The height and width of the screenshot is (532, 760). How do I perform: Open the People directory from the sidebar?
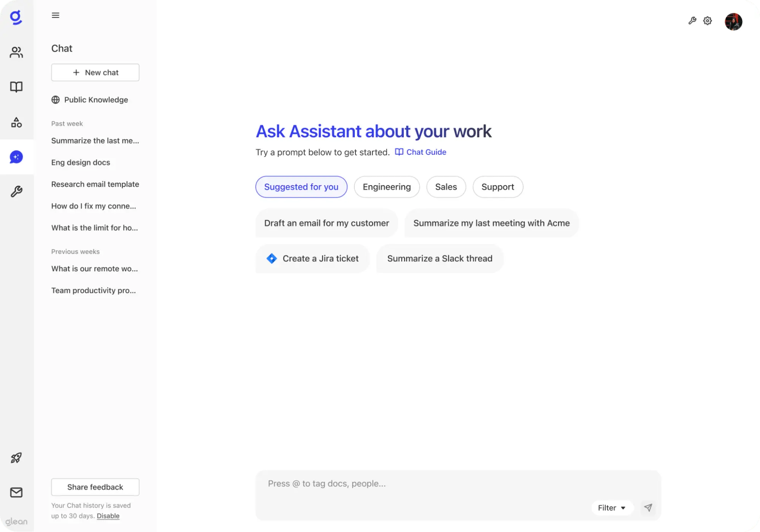coord(16,52)
